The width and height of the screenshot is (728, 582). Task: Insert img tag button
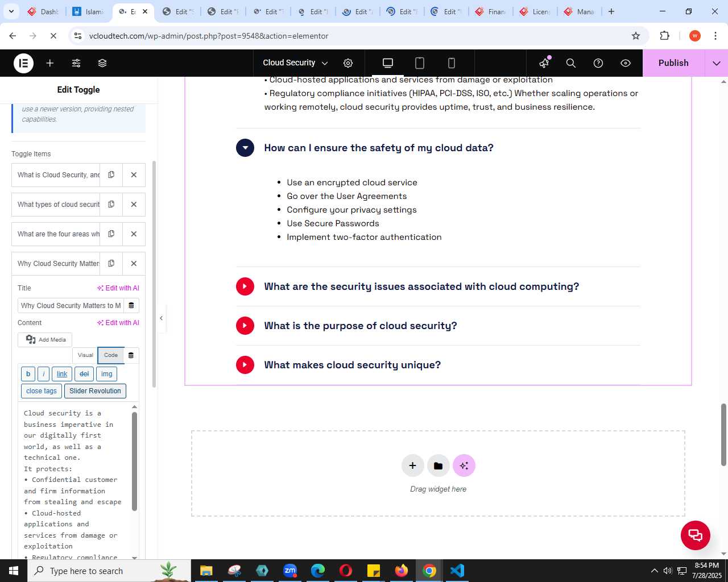(107, 374)
